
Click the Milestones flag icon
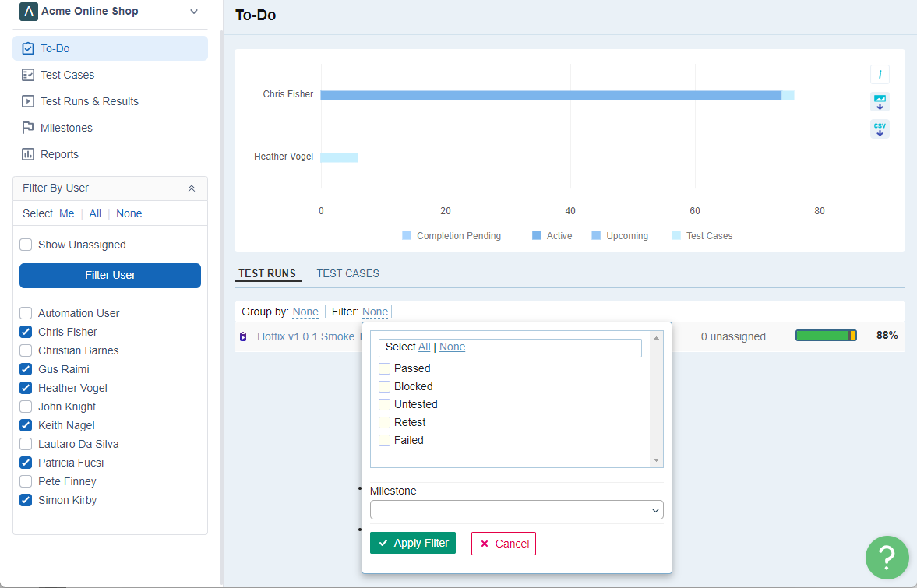pos(28,128)
